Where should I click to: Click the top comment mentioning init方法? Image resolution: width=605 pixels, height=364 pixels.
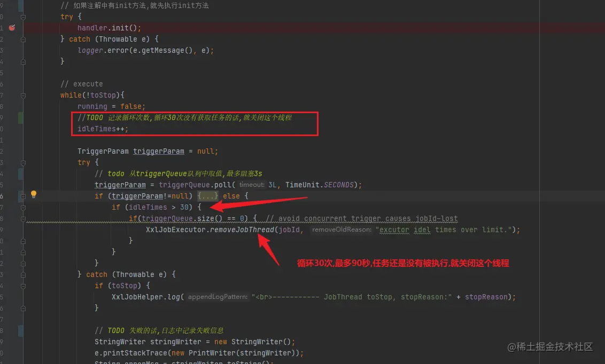(135, 5)
